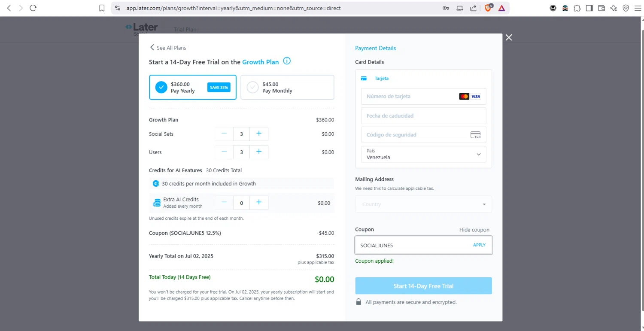Click the secure payments lock icon

click(x=358, y=302)
